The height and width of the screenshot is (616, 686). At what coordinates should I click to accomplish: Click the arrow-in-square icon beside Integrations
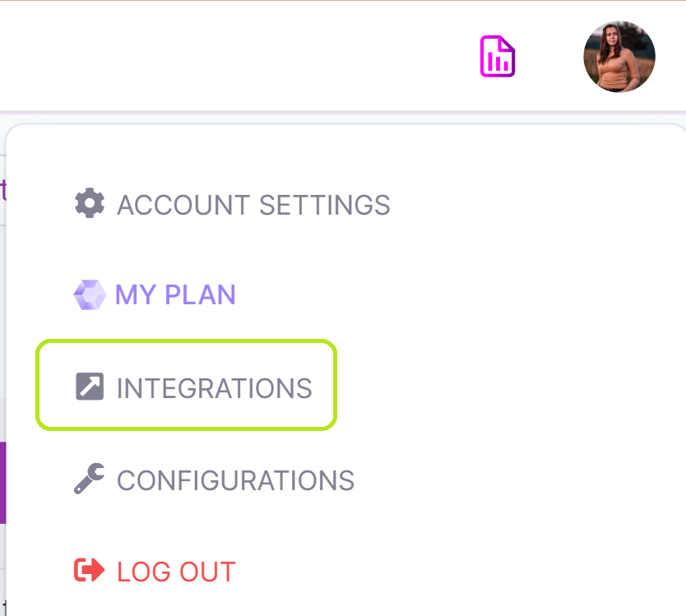point(90,387)
